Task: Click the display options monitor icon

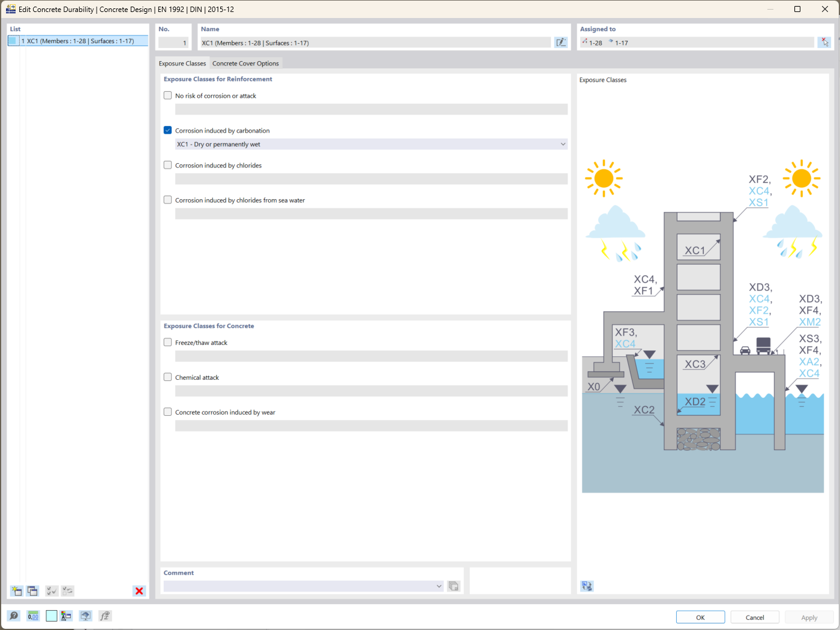Action: [85, 616]
